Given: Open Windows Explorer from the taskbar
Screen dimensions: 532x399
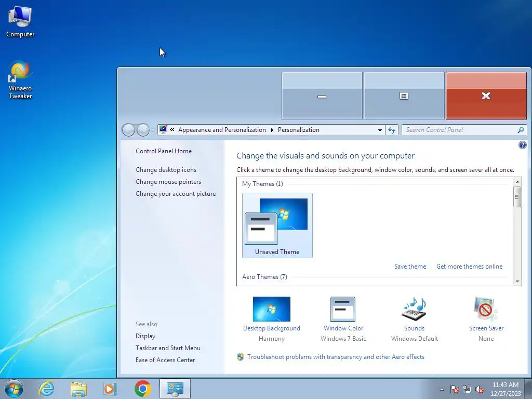Looking at the screenshot, I should 78,389.
